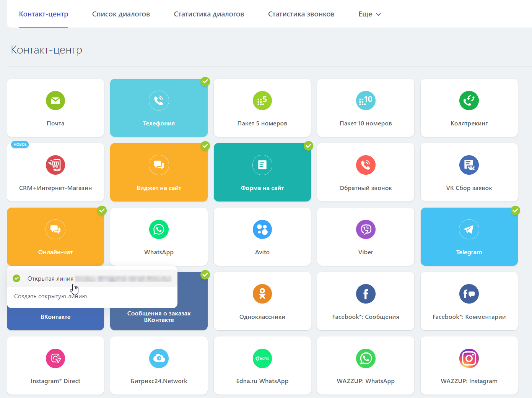The width and height of the screenshot is (532, 398).
Task: Click the Avito channel icon
Action: (262, 229)
